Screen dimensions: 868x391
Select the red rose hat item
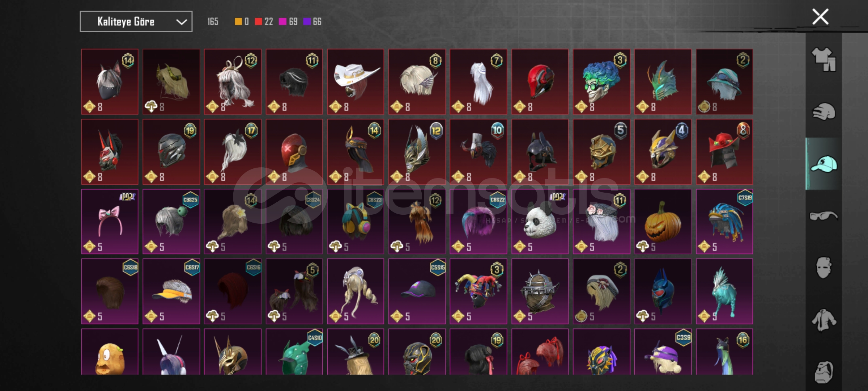click(724, 152)
